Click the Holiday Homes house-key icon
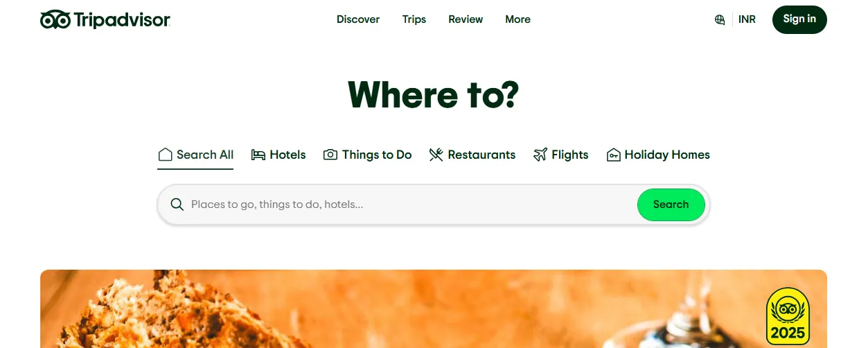 (x=613, y=155)
